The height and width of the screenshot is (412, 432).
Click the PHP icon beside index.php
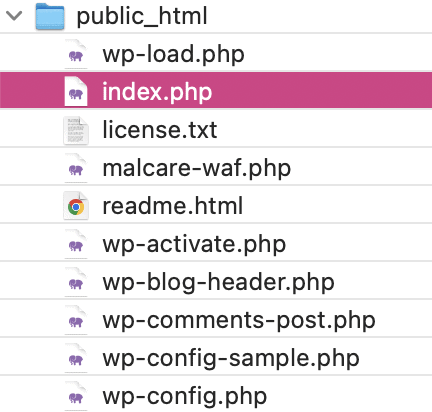(76, 91)
